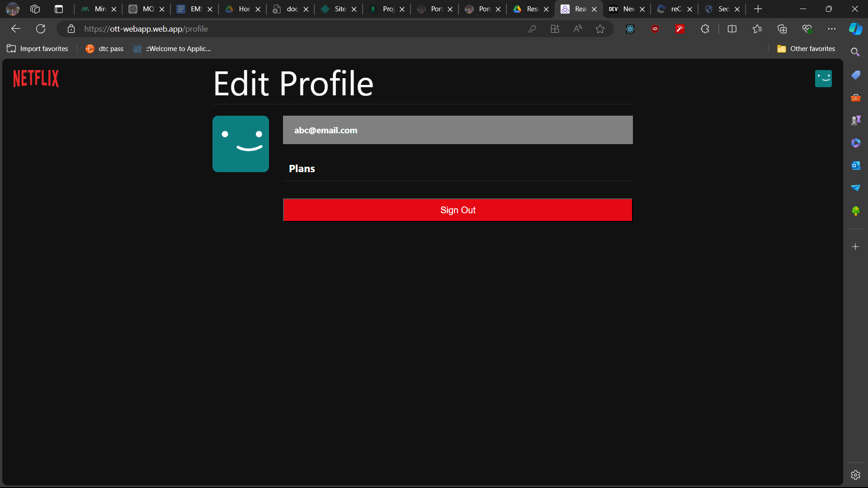Open sidebar settings gear

click(855, 475)
